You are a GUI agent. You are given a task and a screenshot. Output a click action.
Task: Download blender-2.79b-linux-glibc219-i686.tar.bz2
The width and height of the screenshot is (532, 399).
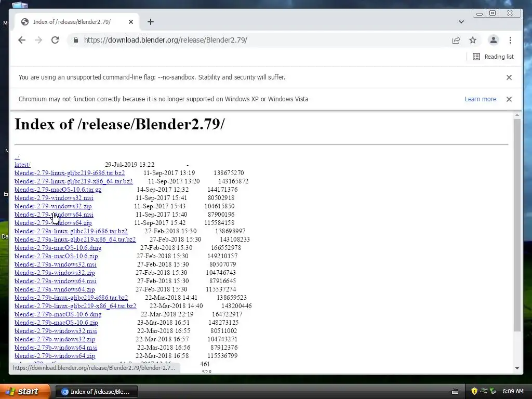71,298
